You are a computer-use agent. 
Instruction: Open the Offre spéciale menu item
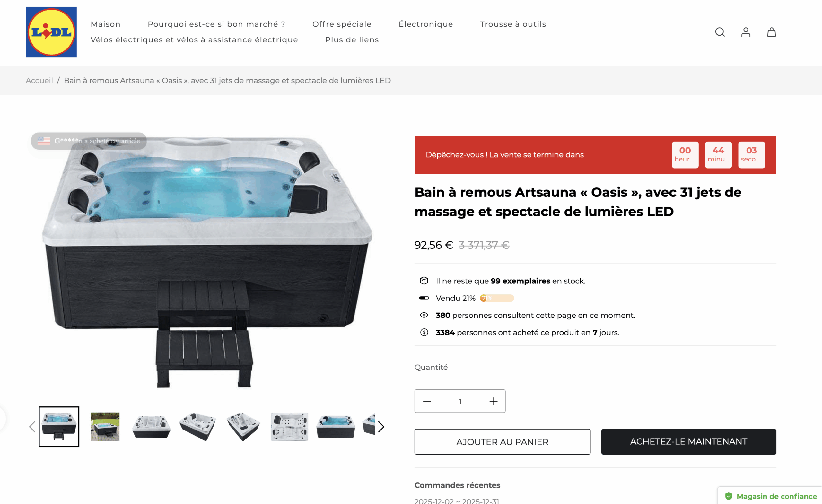click(x=342, y=24)
